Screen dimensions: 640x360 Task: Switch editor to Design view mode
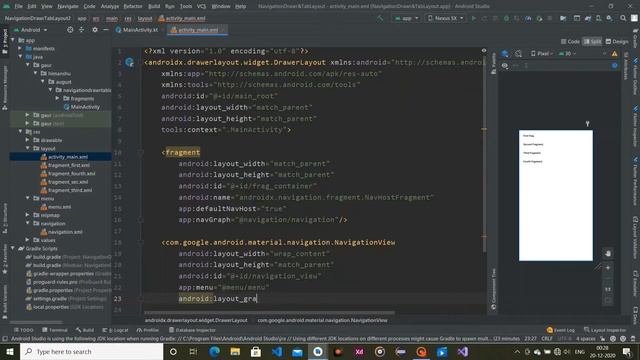coord(617,41)
